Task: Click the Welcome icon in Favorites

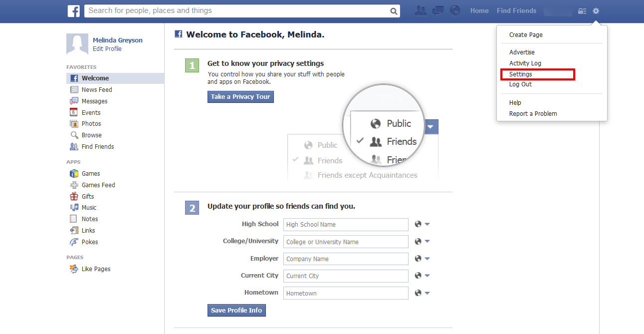Action: coord(74,78)
